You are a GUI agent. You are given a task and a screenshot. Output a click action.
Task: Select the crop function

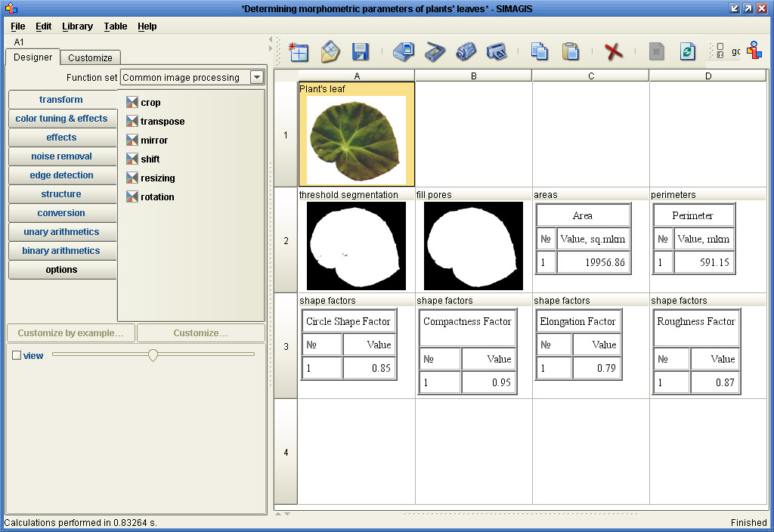tap(150, 103)
